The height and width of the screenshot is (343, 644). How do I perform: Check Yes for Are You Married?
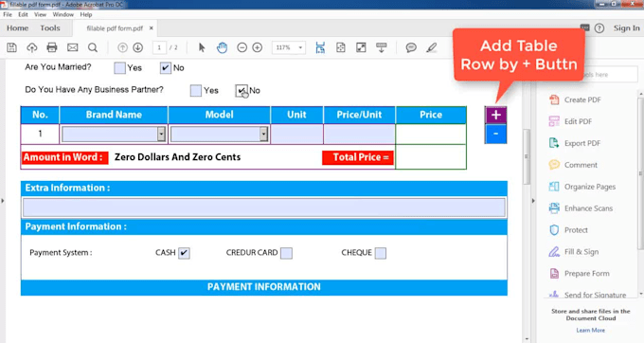click(119, 68)
